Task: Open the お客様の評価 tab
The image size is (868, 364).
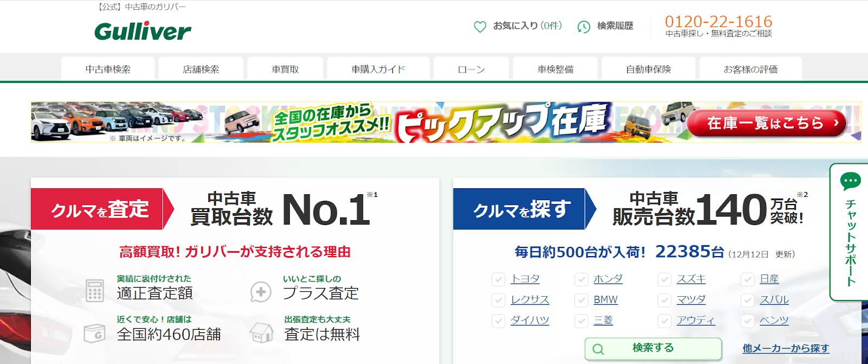Action: 751,69
